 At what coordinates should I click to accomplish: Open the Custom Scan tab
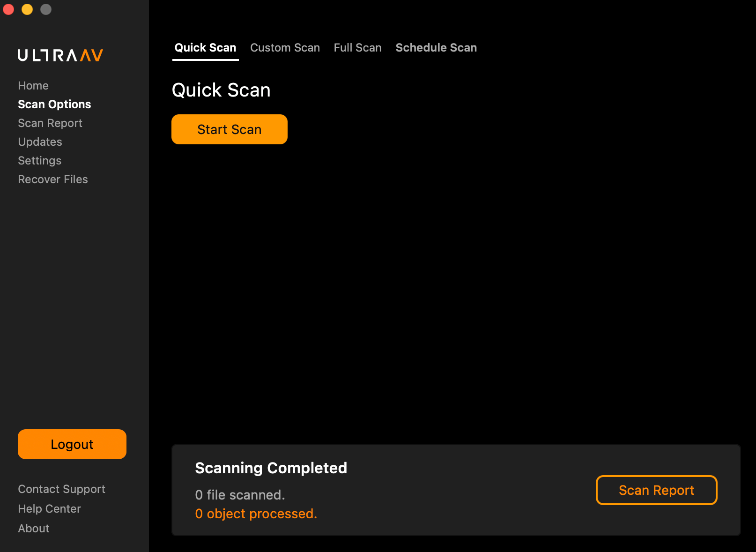point(285,48)
